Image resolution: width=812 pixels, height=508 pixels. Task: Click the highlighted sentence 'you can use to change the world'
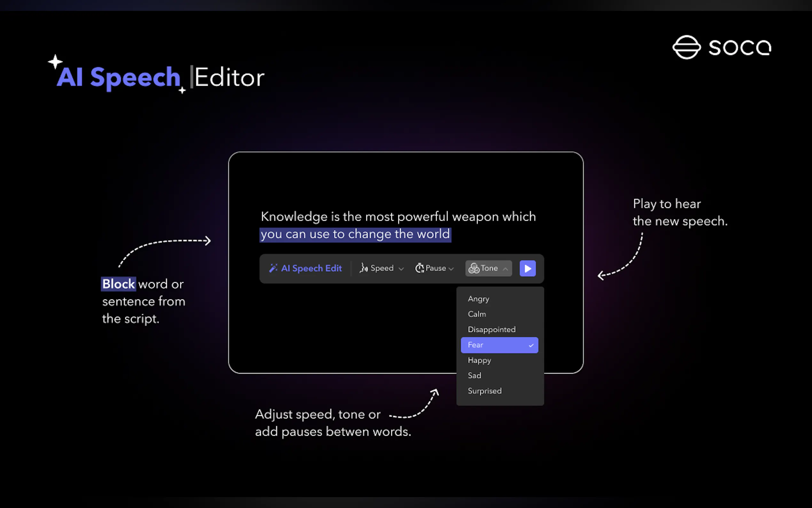(x=355, y=234)
